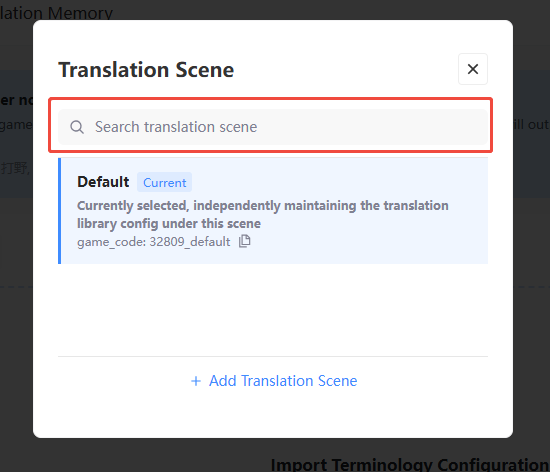Click the game_code: 32809_default text

(x=154, y=242)
